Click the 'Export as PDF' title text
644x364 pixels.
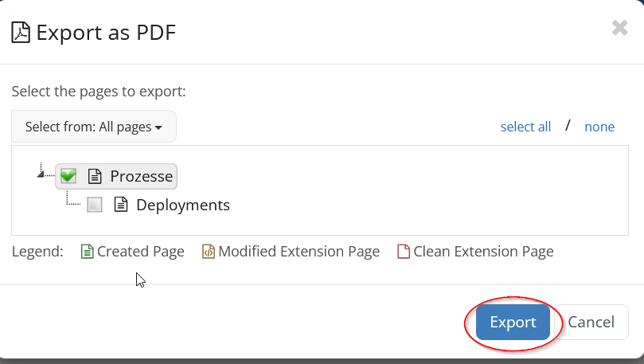point(106,33)
